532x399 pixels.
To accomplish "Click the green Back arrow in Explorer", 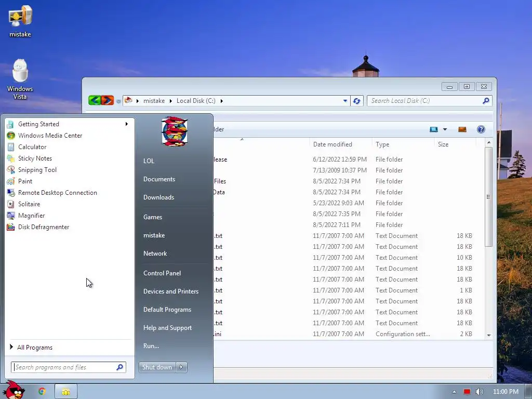I will [x=95, y=100].
